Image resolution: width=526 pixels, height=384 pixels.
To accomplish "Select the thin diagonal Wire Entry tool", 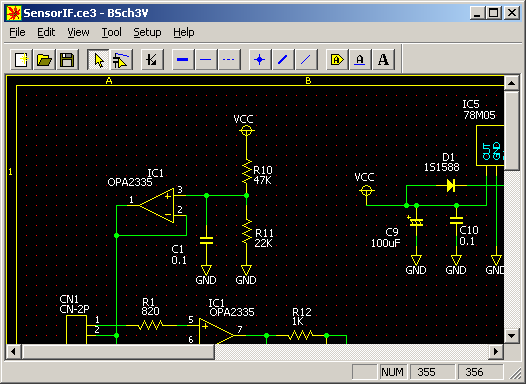I will tap(306, 60).
